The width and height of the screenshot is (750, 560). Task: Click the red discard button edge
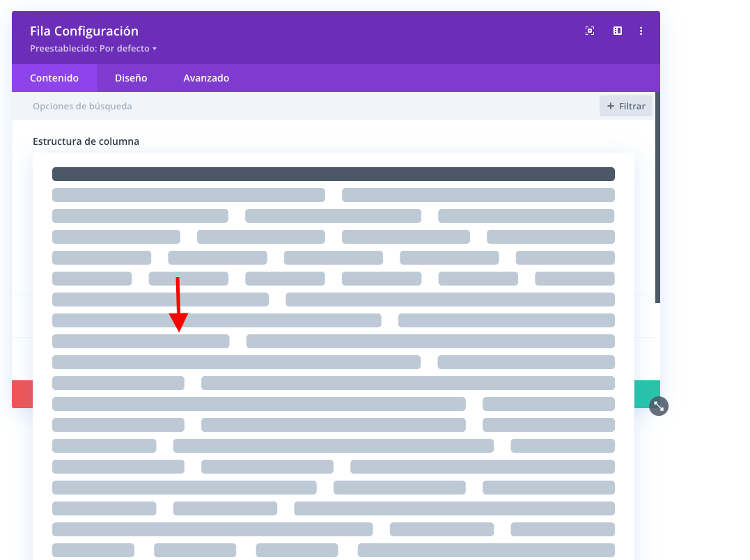click(22, 394)
